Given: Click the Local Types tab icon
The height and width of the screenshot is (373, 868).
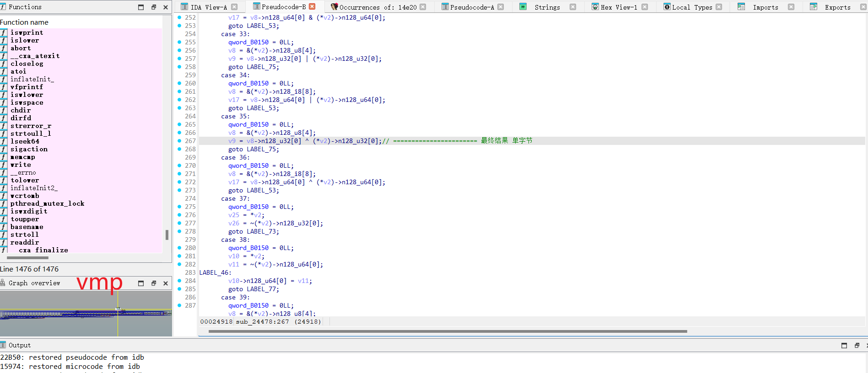Looking at the screenshot, I should coord(667,7).
